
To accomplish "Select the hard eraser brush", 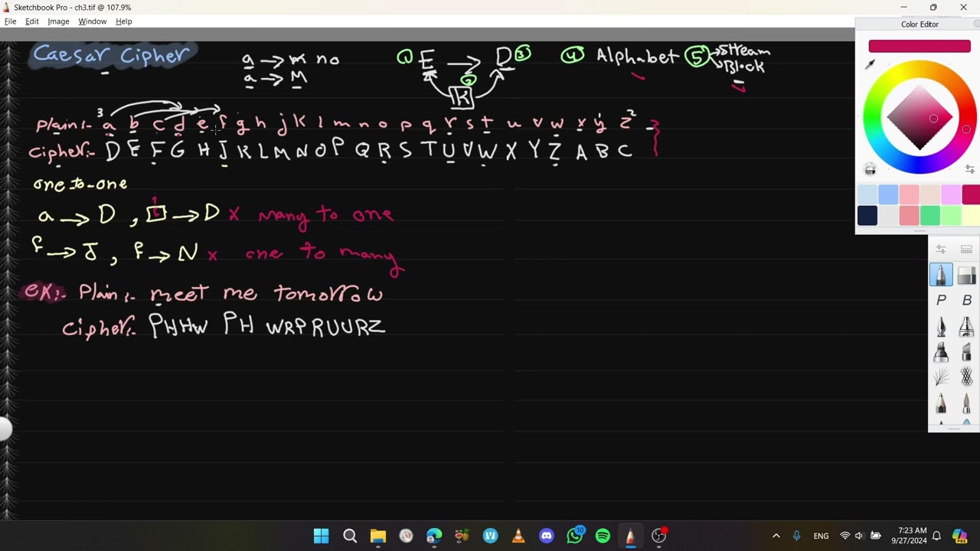I will 966,275.
